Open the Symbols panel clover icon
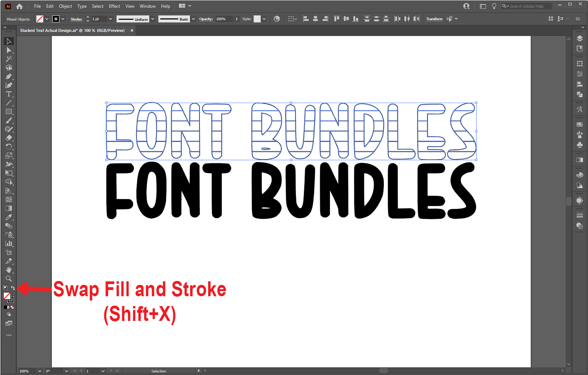588x375 pixels. (580, 145)
